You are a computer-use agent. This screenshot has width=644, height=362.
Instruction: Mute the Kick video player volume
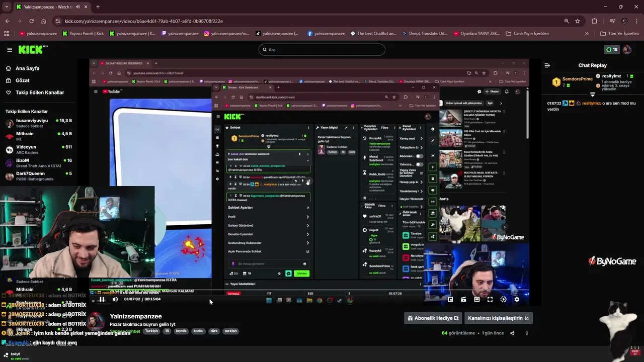tap(115, 299)
